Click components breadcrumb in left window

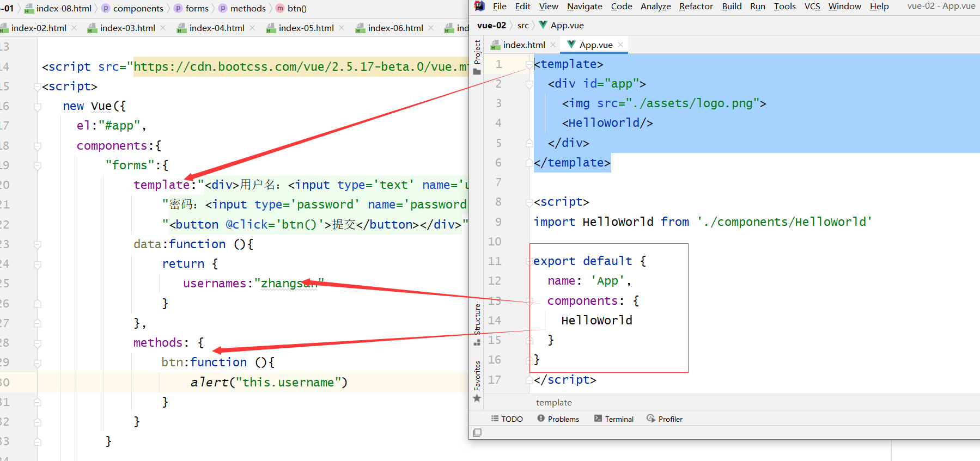tap(132, 8)
